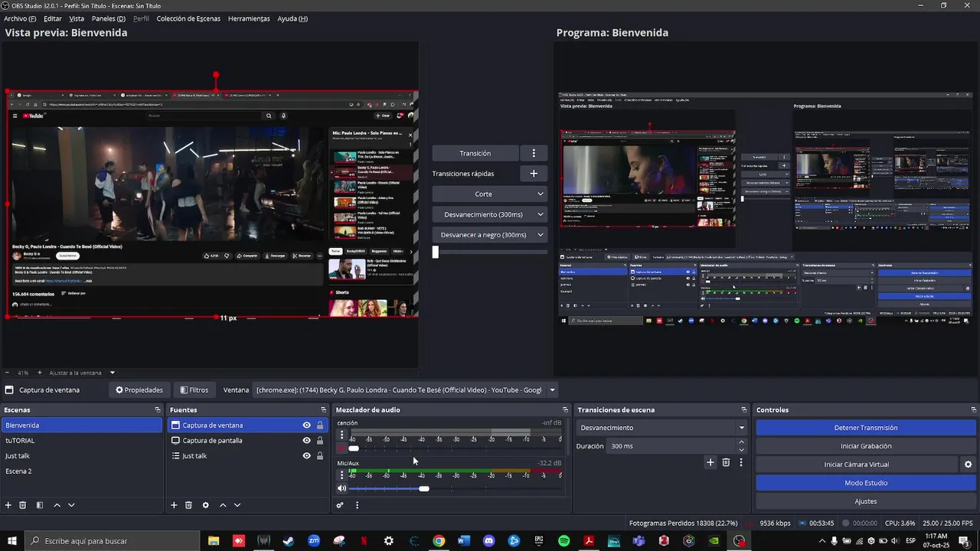Open Transición options three dots menu
Screen dimensions: 980x551
pos(534,153)
